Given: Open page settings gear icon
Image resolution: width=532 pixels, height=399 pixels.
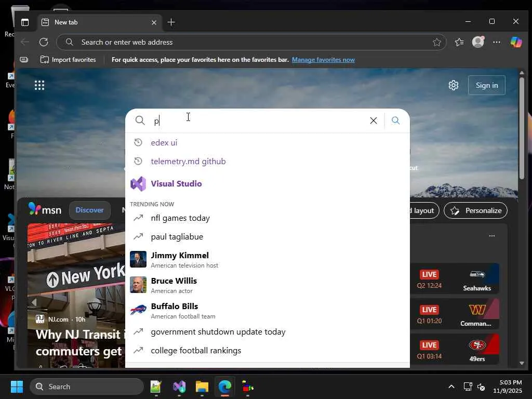Looking at the screenshot, I should click(454, 85).
